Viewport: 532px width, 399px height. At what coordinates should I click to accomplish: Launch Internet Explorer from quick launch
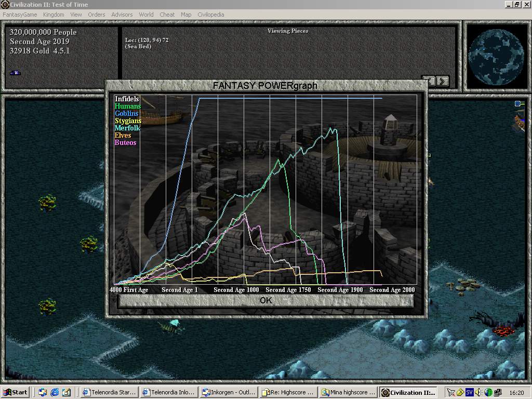(55, 393)
